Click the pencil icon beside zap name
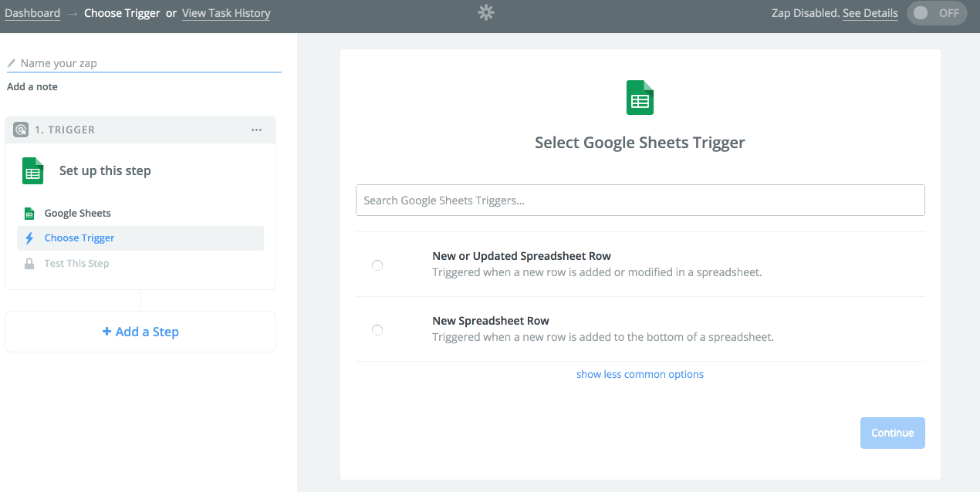The width and height of the screenshot is (980, 492). coord(12,63)
